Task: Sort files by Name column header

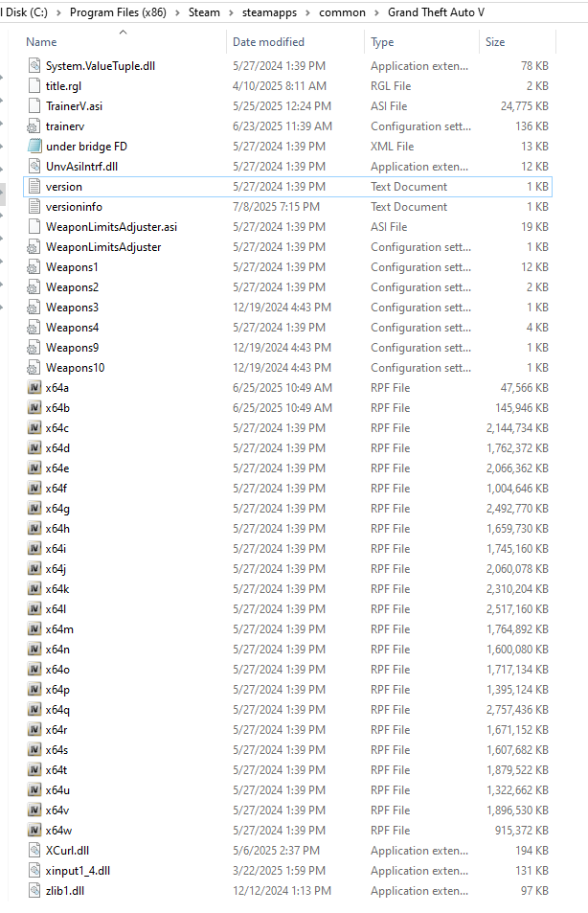Action: coord(41,42)
